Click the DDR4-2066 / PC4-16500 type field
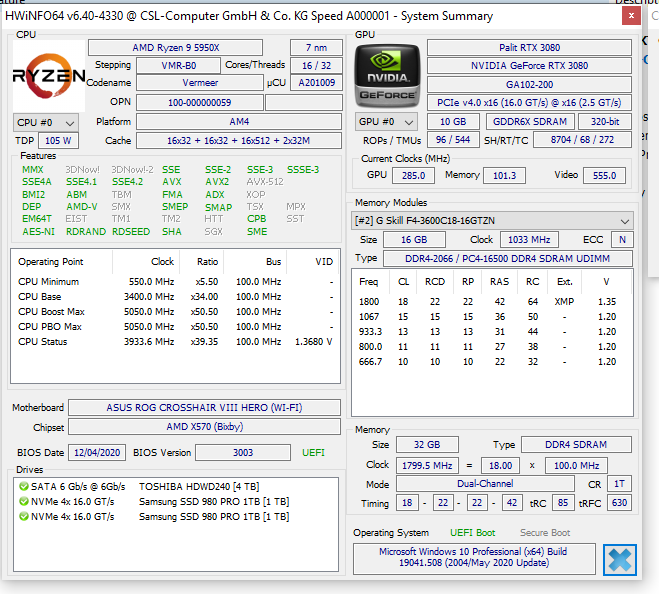The width and height of the screenshot is (659, 594). (507, 259)
